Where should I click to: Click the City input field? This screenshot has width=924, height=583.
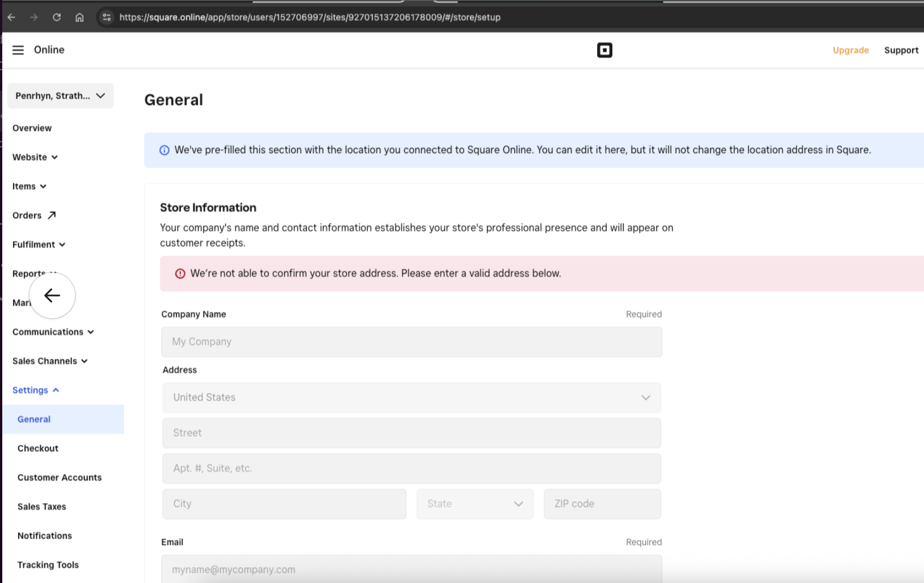(284, 504)
